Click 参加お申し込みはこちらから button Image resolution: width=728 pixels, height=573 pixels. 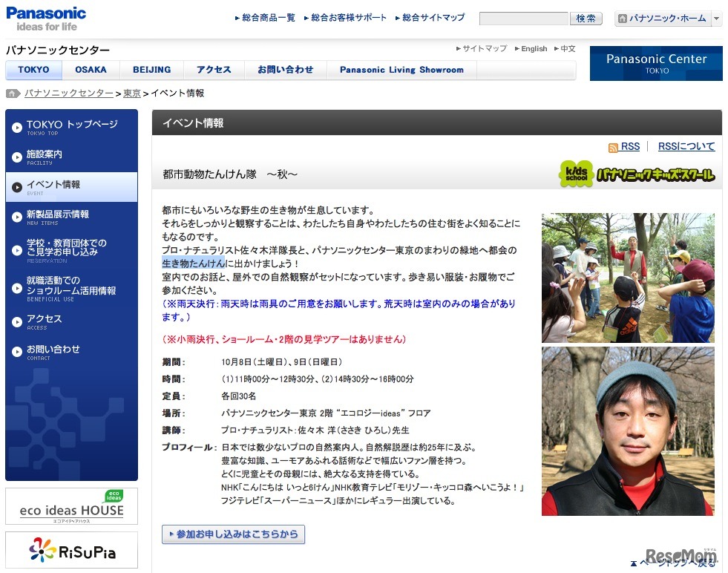point(233,534)
